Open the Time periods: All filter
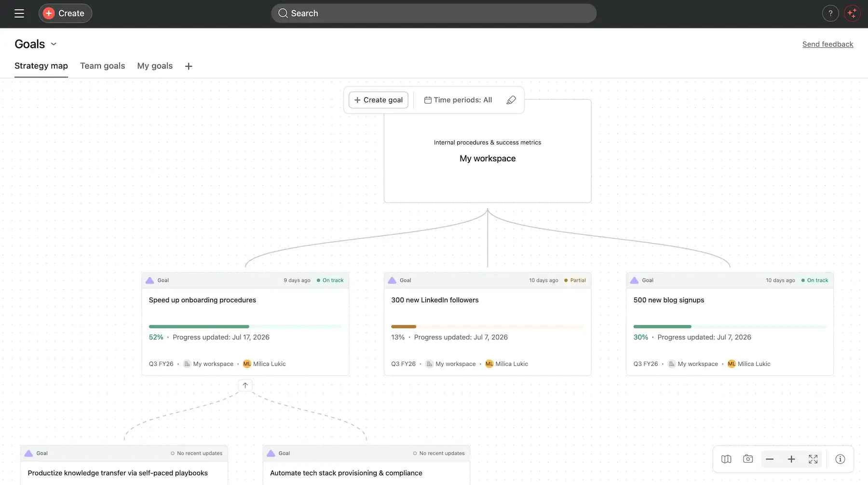This screenshot has height=485, width=868. pyautogui.click(x=458, y=100)
